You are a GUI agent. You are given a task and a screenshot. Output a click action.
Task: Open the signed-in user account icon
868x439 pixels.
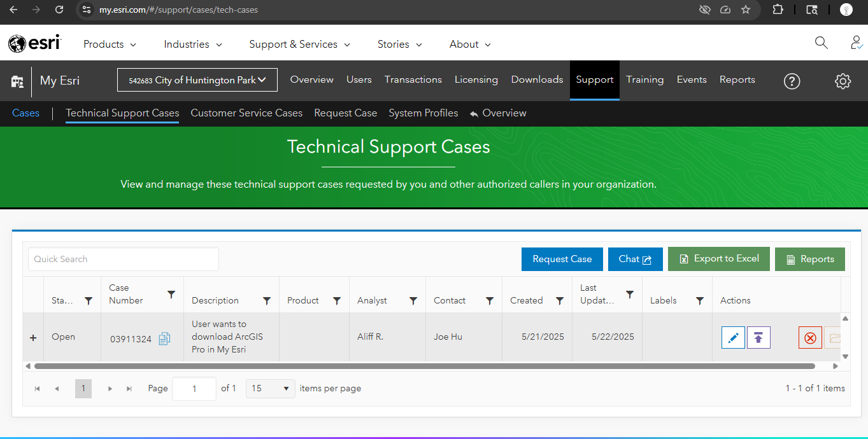(857, 43)
